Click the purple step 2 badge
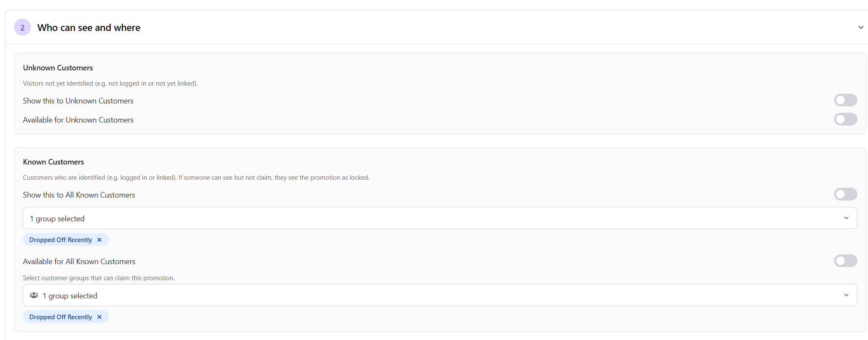The image size is (868, 340). (x=22, y=28)
